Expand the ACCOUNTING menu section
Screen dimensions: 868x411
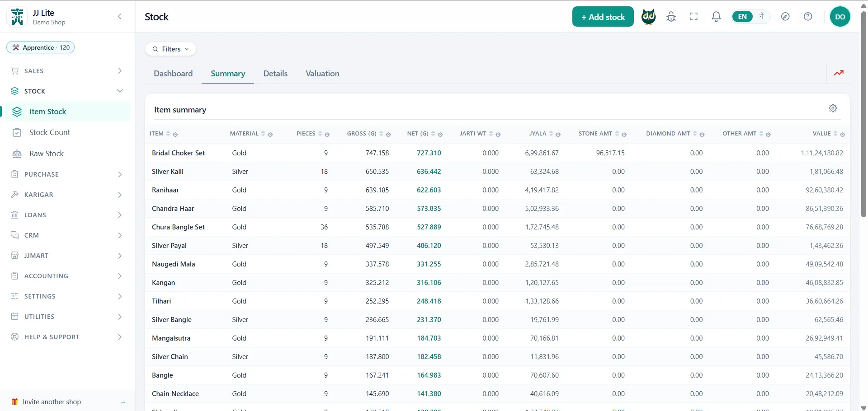point(67,276)
